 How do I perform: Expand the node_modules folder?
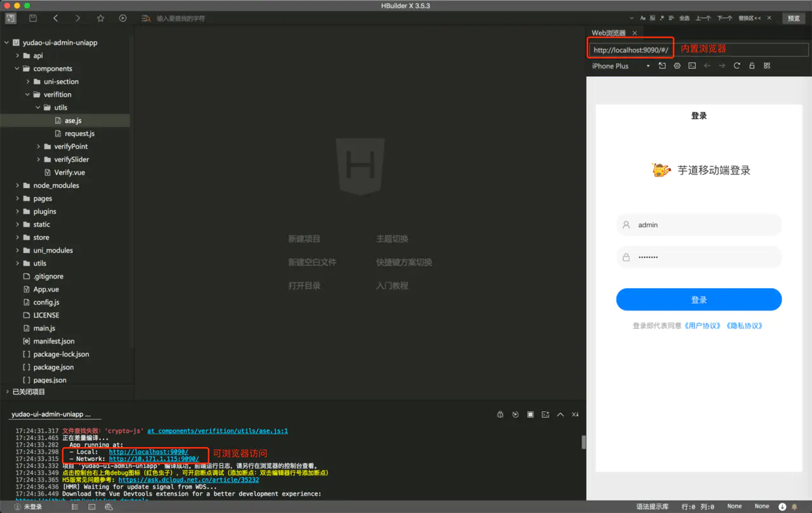coord(18,185)
